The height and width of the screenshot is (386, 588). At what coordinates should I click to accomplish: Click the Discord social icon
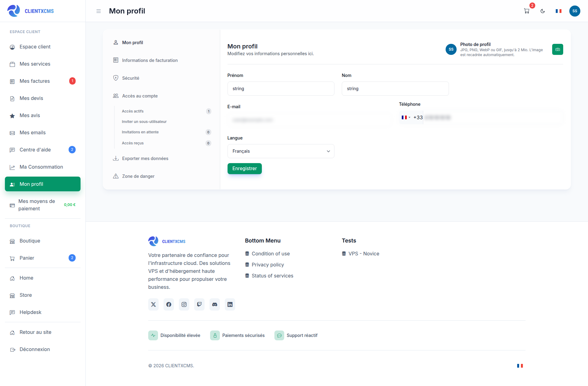point(215,304)
